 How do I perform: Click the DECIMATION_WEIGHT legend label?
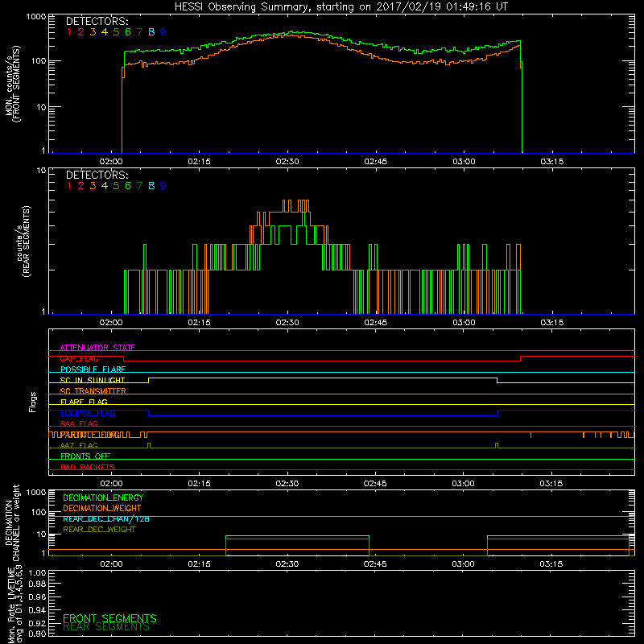102,508
